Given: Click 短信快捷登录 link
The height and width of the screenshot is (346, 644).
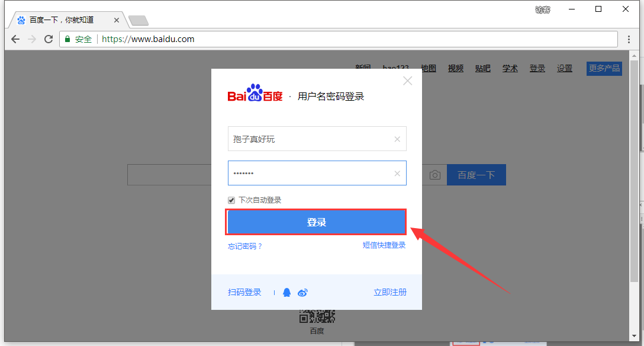Looking at the screenshot, I should point(384,245).
